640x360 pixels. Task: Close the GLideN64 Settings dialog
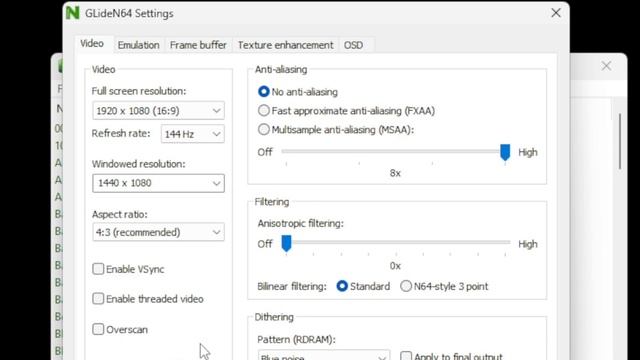(556, 13)
